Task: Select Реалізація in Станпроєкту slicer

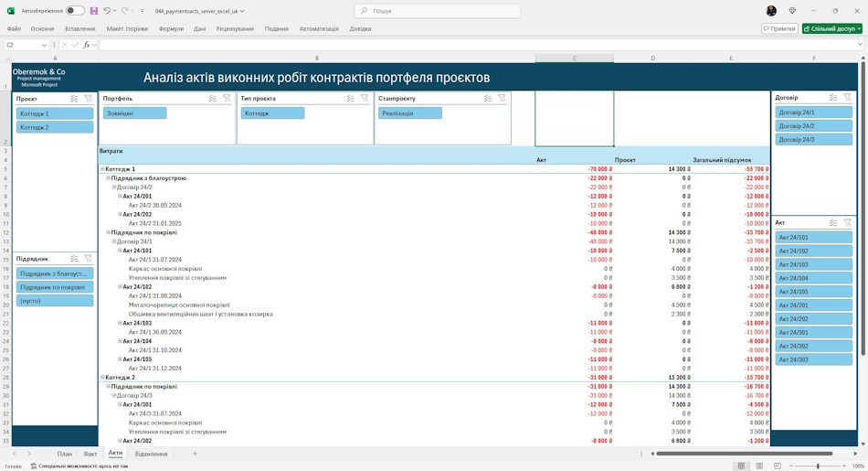Action: (x=410, y=113)
